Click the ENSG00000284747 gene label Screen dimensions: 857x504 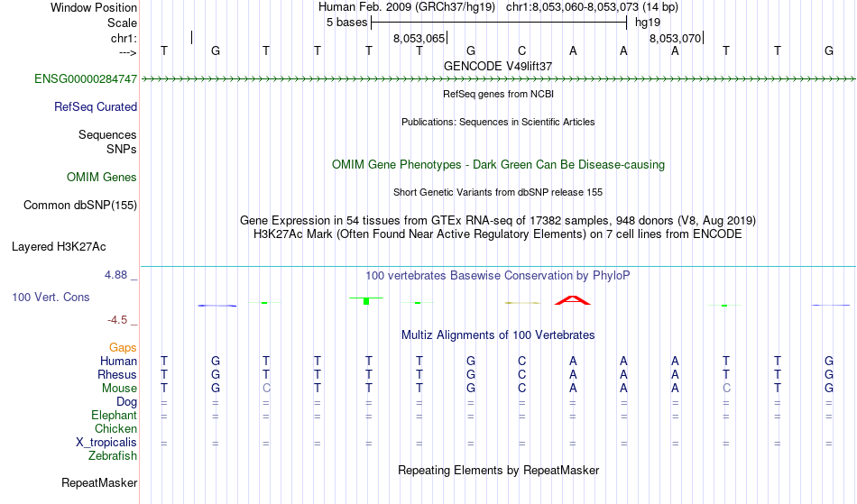coord(86,79)
